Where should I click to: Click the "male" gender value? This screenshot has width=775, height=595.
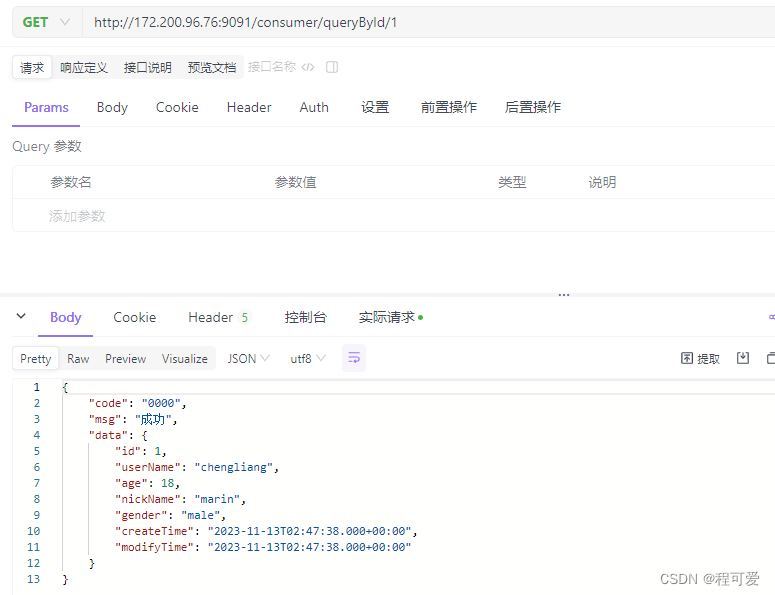[200, 515]
